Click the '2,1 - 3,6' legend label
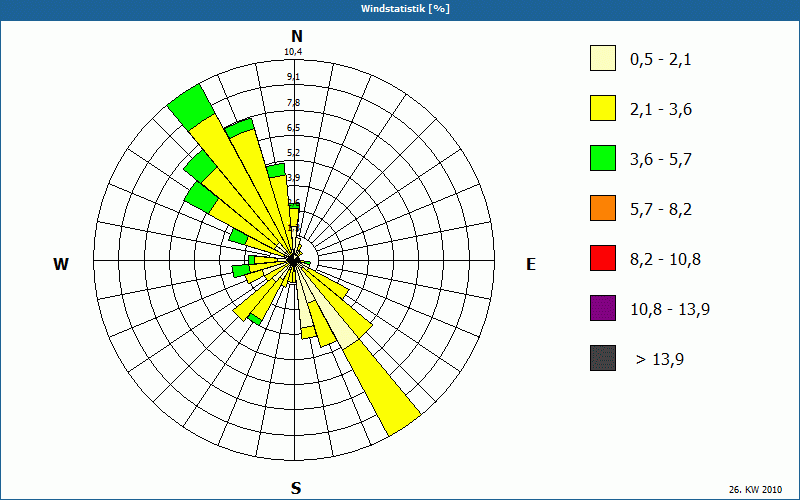The image size is (800, 500). [661, 110]
